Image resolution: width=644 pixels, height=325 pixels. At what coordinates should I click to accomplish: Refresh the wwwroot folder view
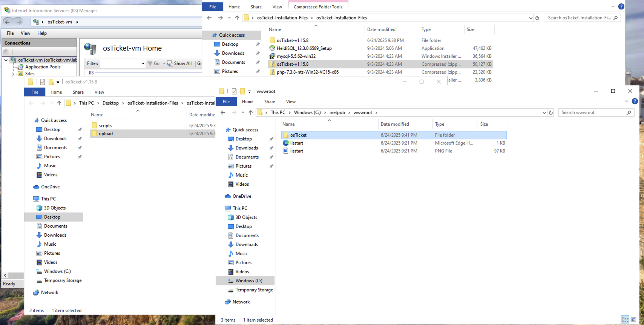[551, 112]
